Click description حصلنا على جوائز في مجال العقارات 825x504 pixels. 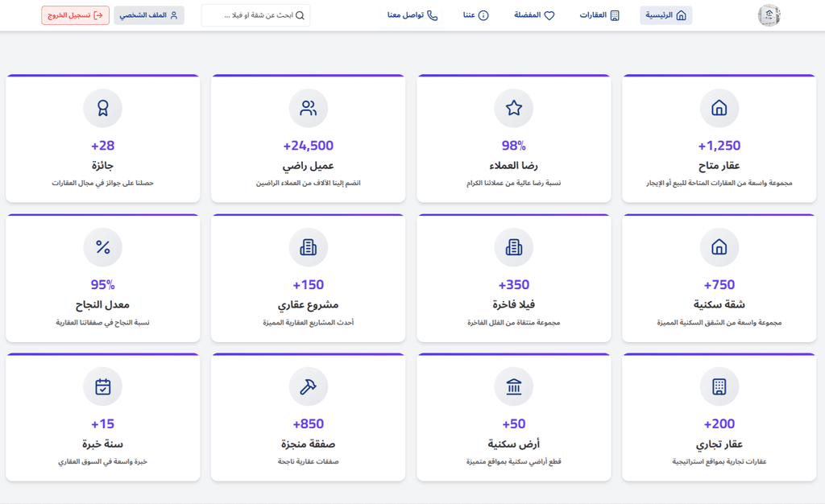point(102,184)
